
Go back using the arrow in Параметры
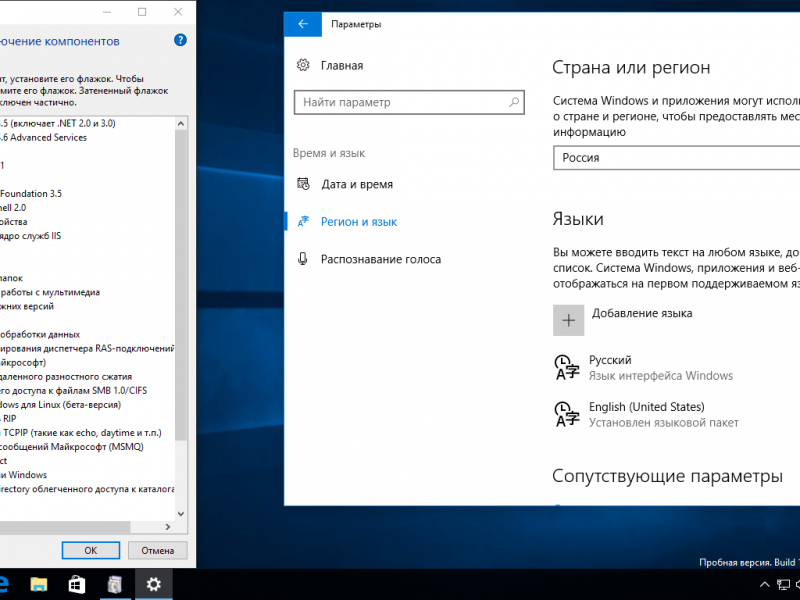click(303, 24)
